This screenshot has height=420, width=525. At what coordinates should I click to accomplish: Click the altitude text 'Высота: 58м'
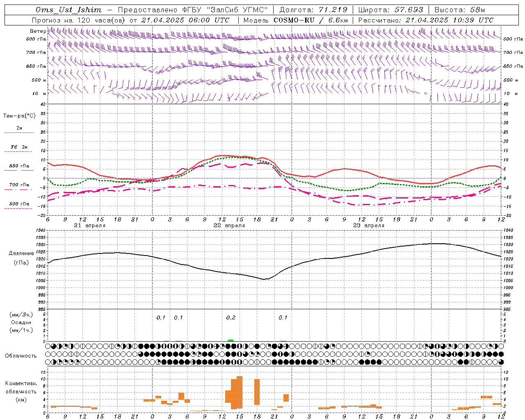tap(459, 10)
